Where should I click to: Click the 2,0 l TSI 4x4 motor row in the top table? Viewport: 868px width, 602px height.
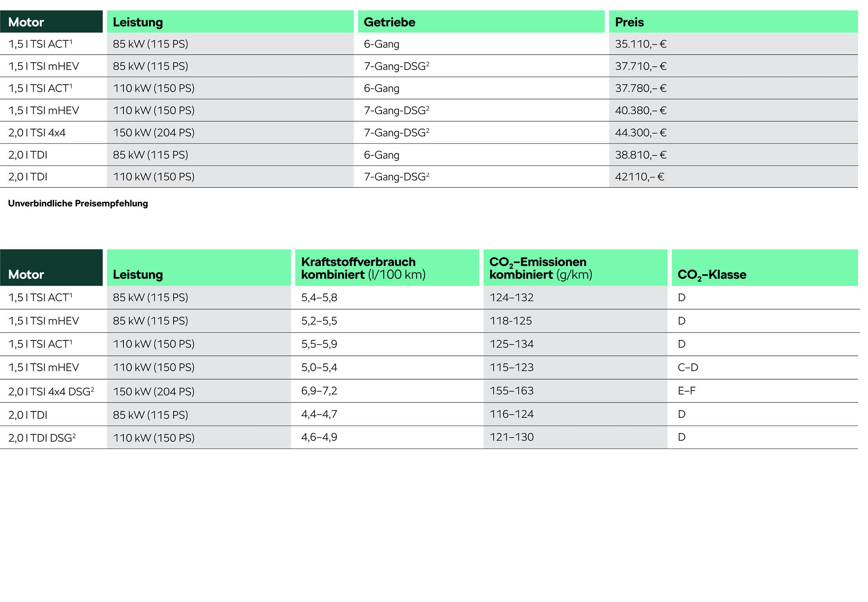pos(37,133)
